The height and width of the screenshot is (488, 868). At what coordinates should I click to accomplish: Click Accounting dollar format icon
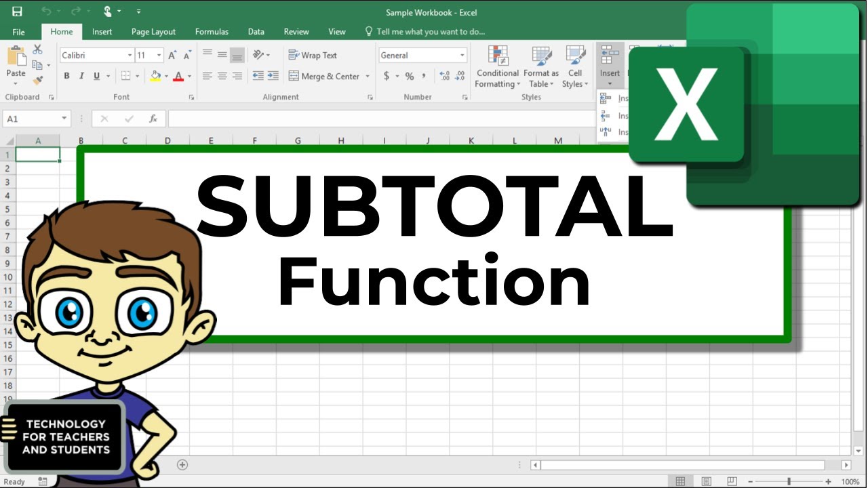pos(387,76)
